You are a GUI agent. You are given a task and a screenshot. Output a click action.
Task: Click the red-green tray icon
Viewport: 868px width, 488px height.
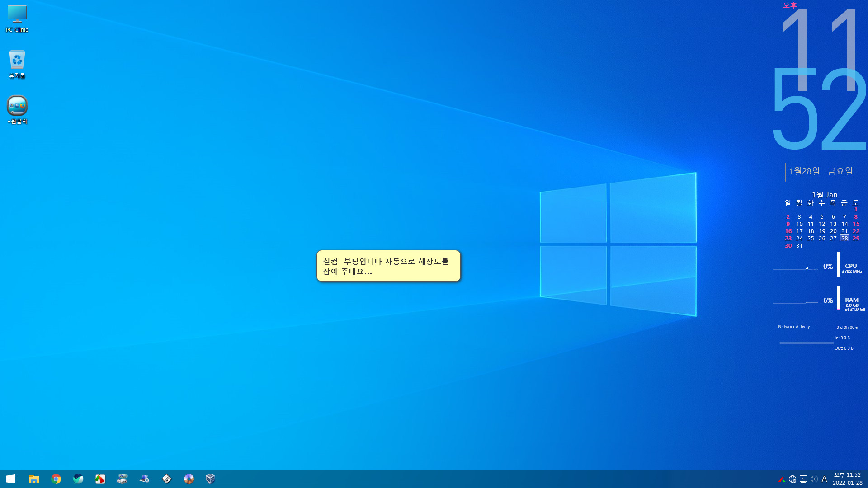pyautogui.click(x=782, y=479)
